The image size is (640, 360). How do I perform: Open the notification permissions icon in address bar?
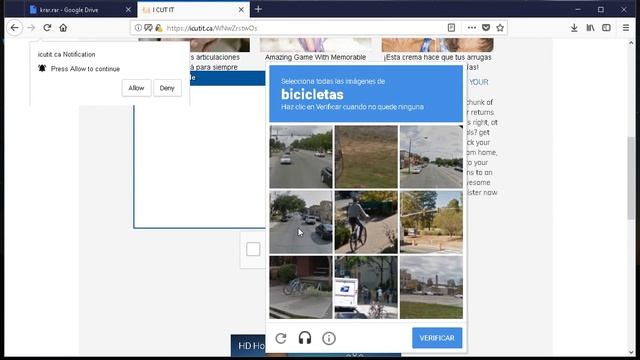[148, 28]
